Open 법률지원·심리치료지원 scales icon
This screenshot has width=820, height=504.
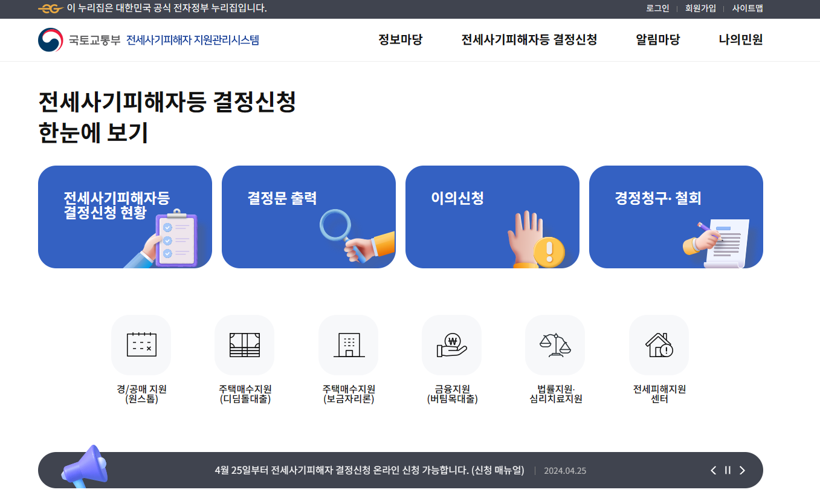(x=555, y=344)
